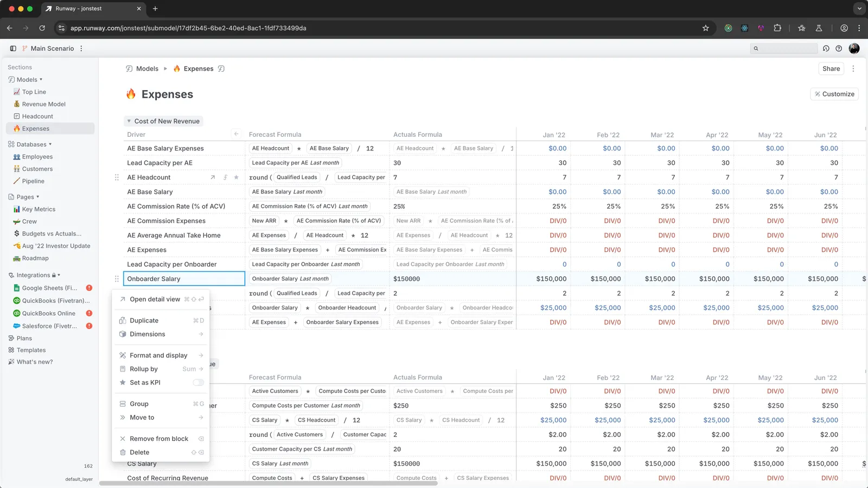The height and width of the screenshot is (488, 868).
Task: Choose Duplicate from the context menu
Action: tap(161, 321)
